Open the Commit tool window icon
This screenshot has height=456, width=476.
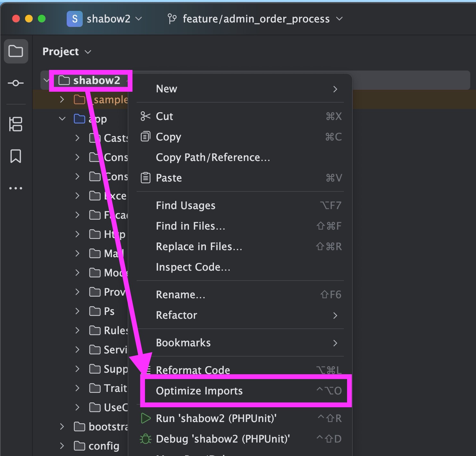(x=16, y=83)
